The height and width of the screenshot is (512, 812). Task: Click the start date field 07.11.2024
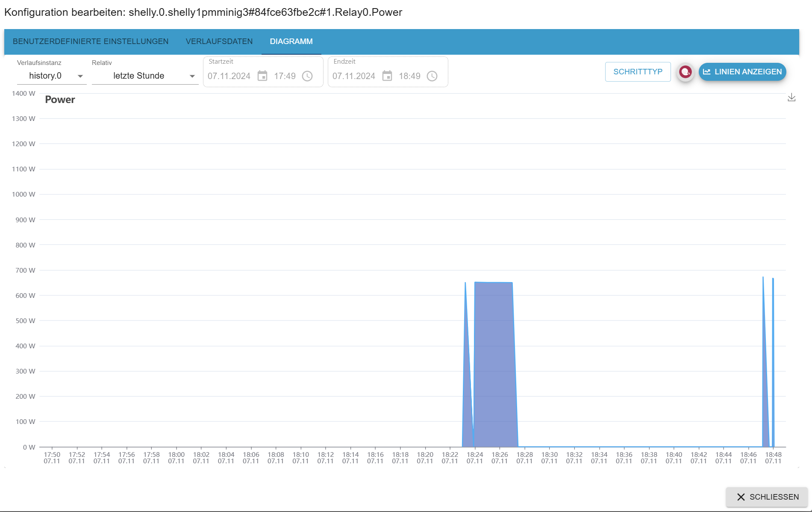pos(229,76)
